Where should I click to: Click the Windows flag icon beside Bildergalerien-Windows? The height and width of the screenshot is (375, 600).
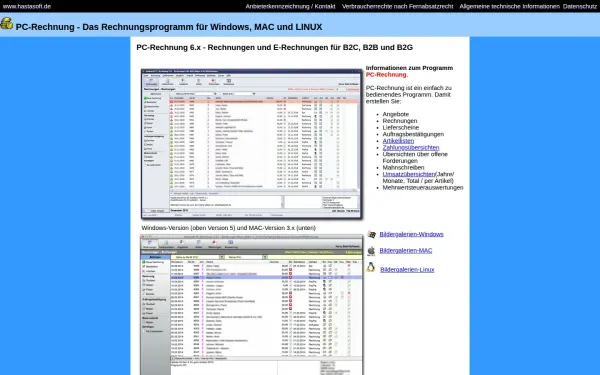(x=371, y=235)
